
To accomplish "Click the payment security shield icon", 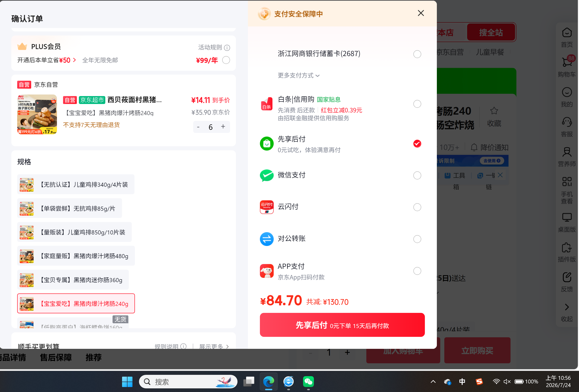I will (264, 14).
